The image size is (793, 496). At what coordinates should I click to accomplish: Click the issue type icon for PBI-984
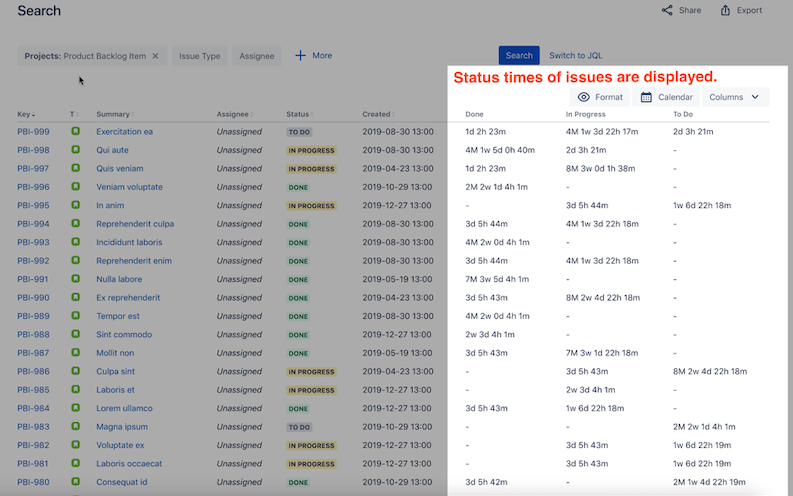pyautogui.click(x=75, y=408)
